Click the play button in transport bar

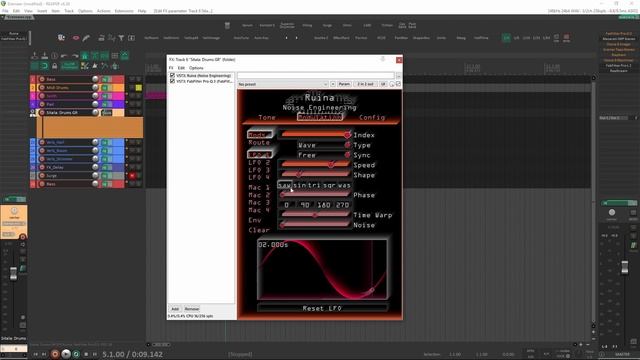click(66, 354)
